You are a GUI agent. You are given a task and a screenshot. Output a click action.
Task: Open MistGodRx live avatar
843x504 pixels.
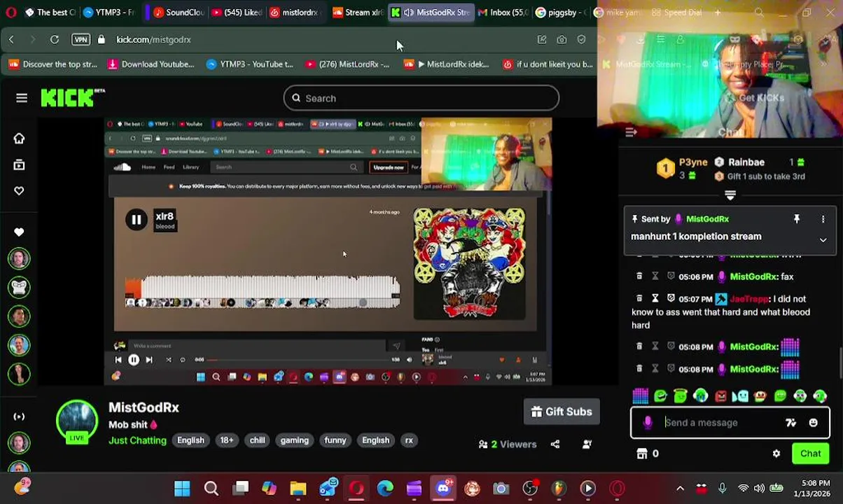click(x=77, y=422)
